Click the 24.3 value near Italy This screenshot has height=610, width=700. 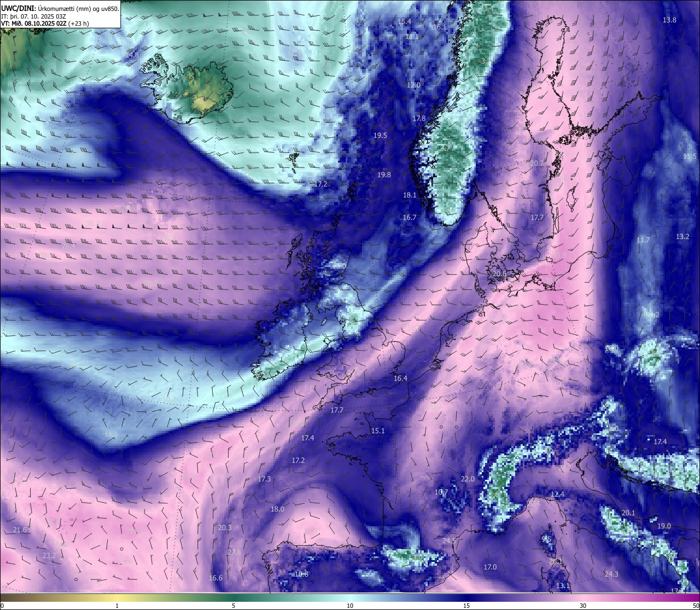point(611,574)
